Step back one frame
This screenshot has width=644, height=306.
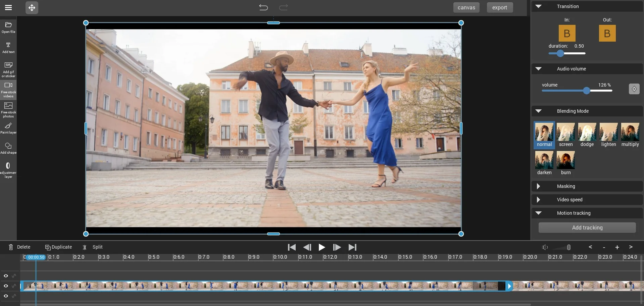click(307, 247)
